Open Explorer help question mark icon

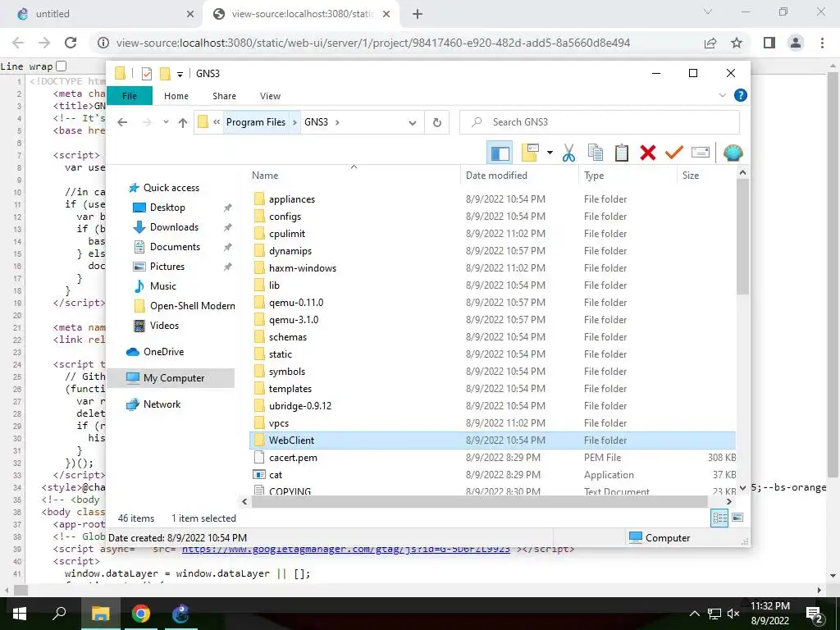click(741, 95)
